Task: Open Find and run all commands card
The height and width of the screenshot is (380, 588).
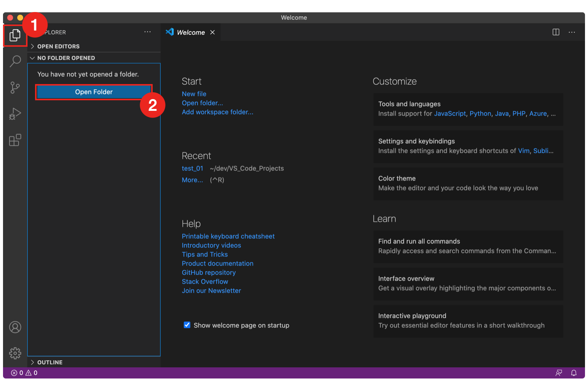Action: pyautogui.click(x=468, y=247)
